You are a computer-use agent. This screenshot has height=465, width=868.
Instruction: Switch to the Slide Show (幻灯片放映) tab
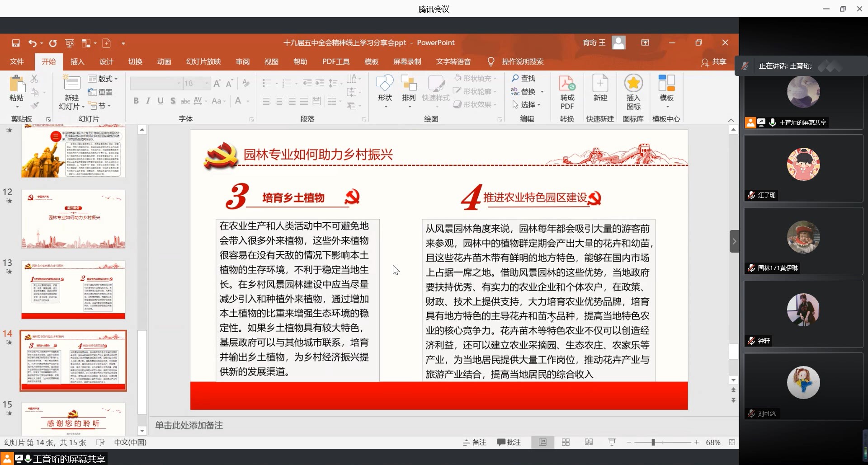[203, 61]
